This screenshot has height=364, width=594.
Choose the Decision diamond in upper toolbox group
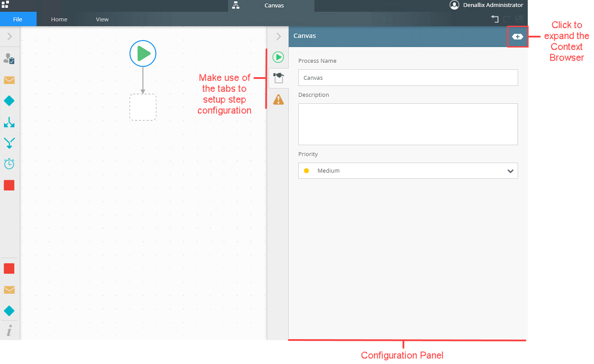coord(9,101)
